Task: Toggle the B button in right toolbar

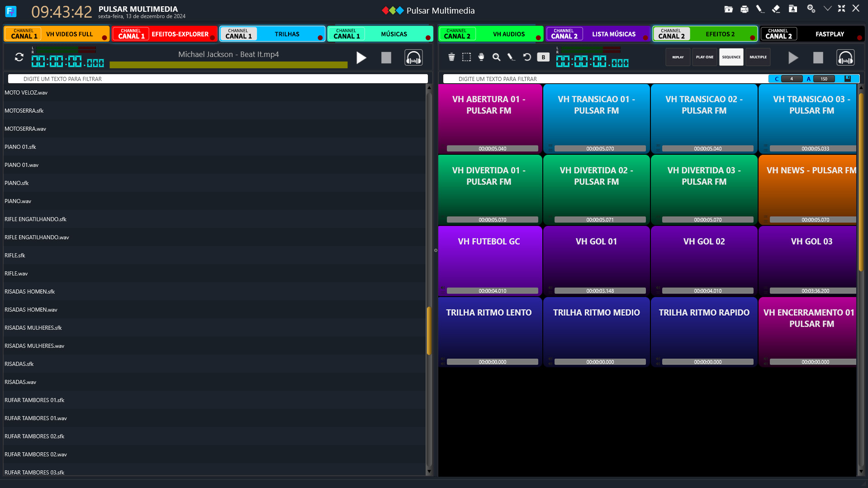Action: 543,57
